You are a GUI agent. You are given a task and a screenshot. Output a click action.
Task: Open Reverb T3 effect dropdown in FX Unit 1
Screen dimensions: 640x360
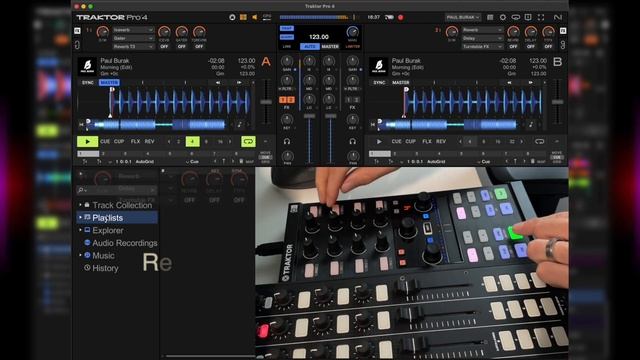tap(133, 47)
